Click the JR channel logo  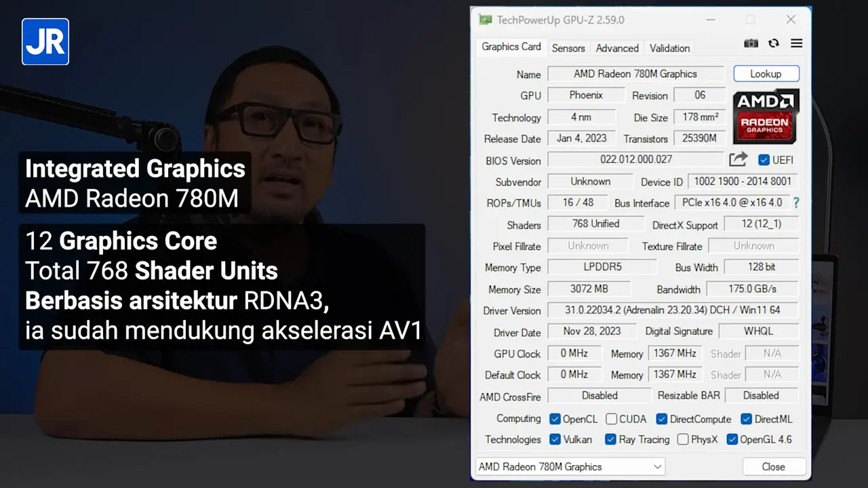tap(45, 41)
